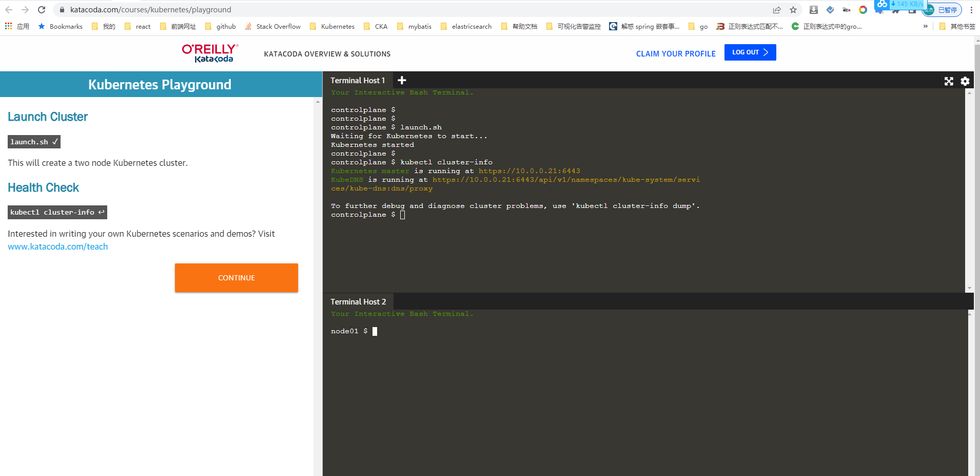This screenshot has height=476, width=980.
Task: Click the blue checkmark extension icon
Action: (x=830, y=10)
